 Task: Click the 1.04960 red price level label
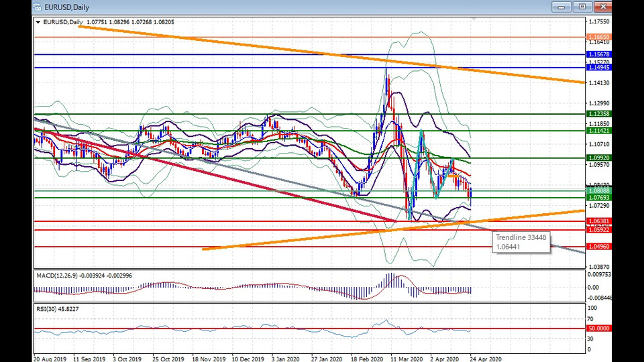pos(599,246)
